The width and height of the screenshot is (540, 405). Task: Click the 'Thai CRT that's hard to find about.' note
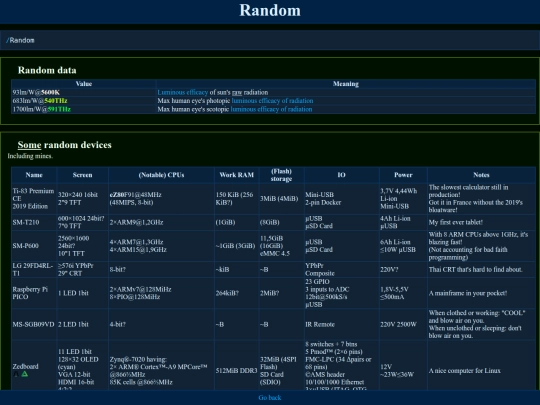point(481,269)
